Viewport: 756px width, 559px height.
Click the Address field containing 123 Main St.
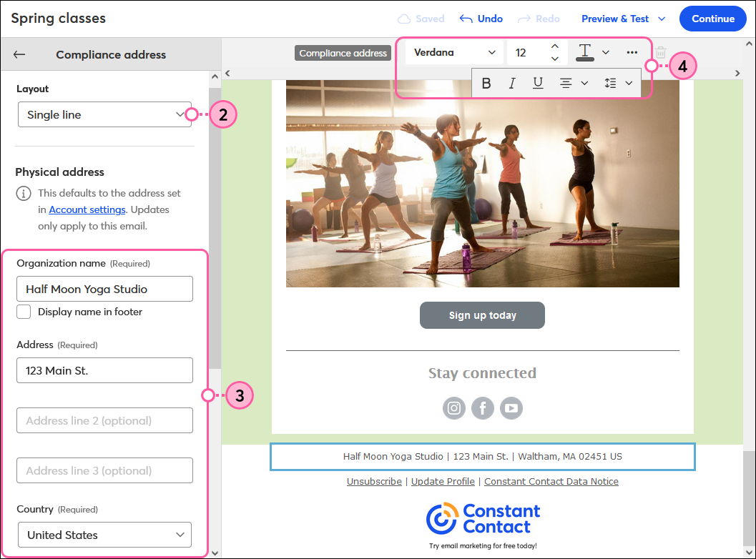(x=104, y=370)
